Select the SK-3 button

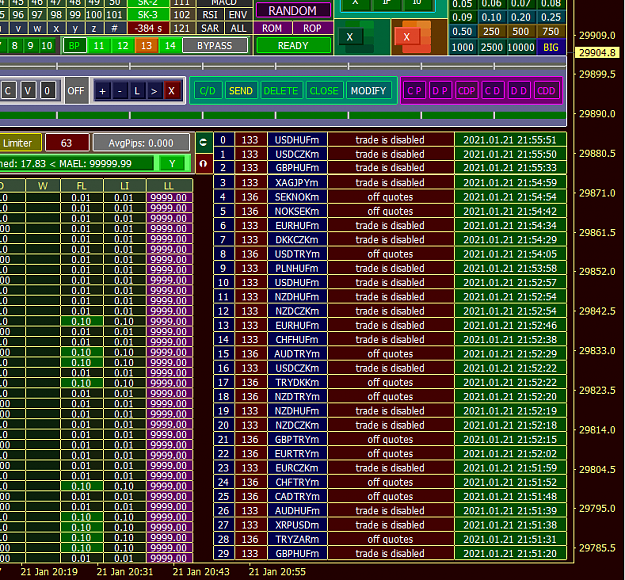pyautogui.click(x=147, y=15)
